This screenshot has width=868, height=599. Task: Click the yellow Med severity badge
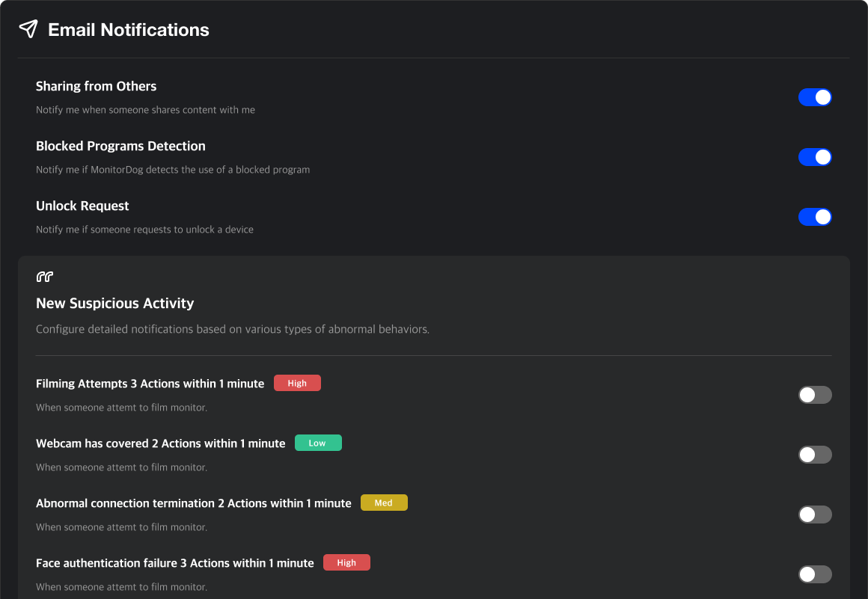coord(384,503)
